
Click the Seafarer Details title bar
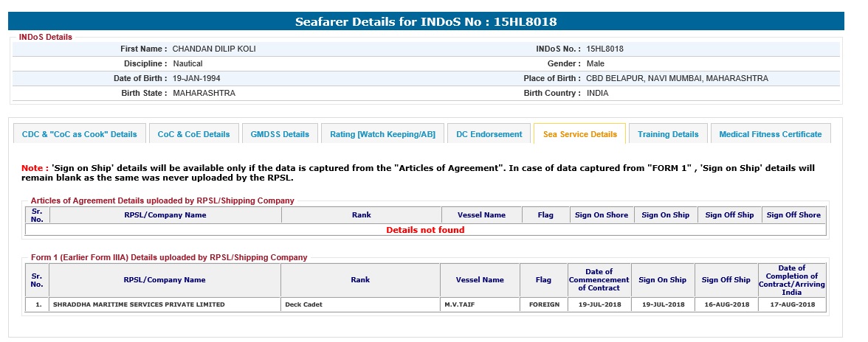click(x=426, y=21)
